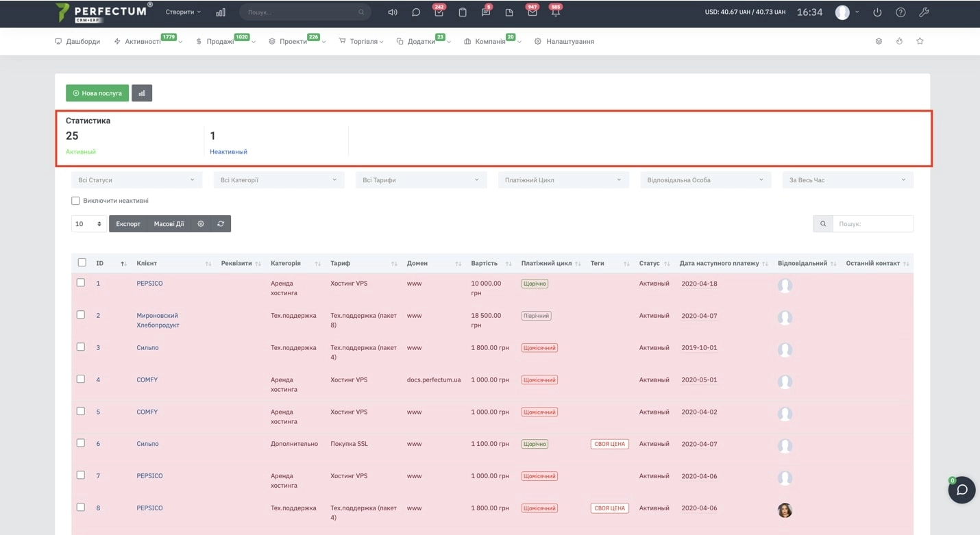
Task: Check the checkbox for row ID 4
Action: coord(81,379)
